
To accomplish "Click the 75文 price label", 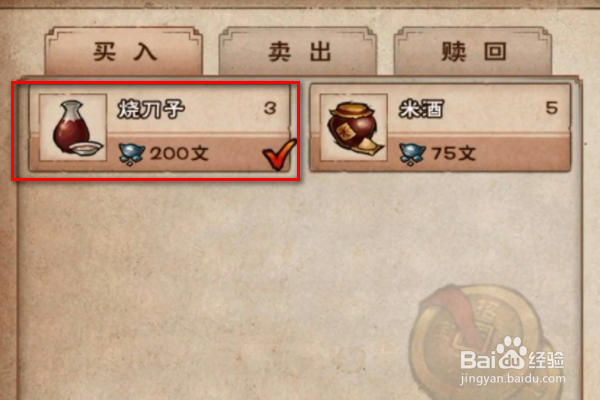I will coord(453,154).
